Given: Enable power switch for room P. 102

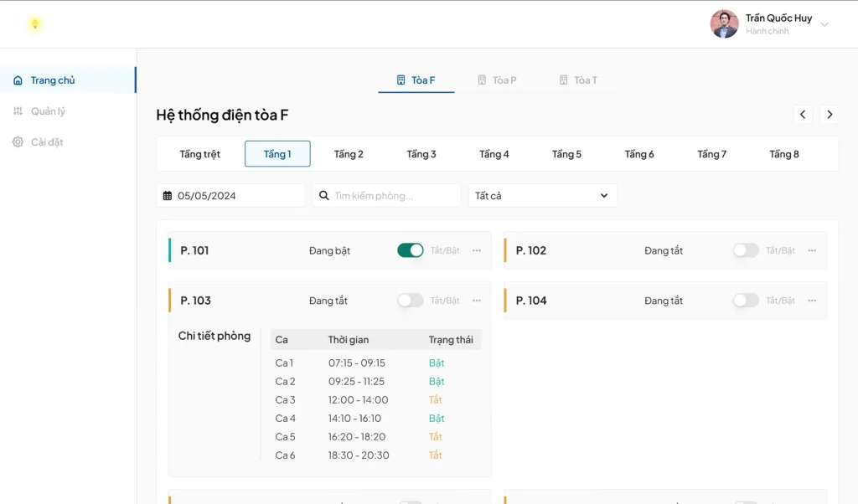Looking at the screenshot, I should [745, 250].
